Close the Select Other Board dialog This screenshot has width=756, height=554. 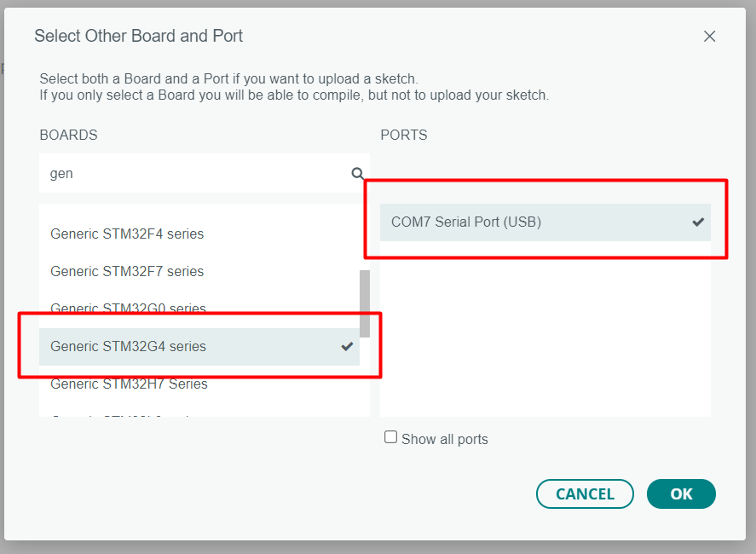709,37
